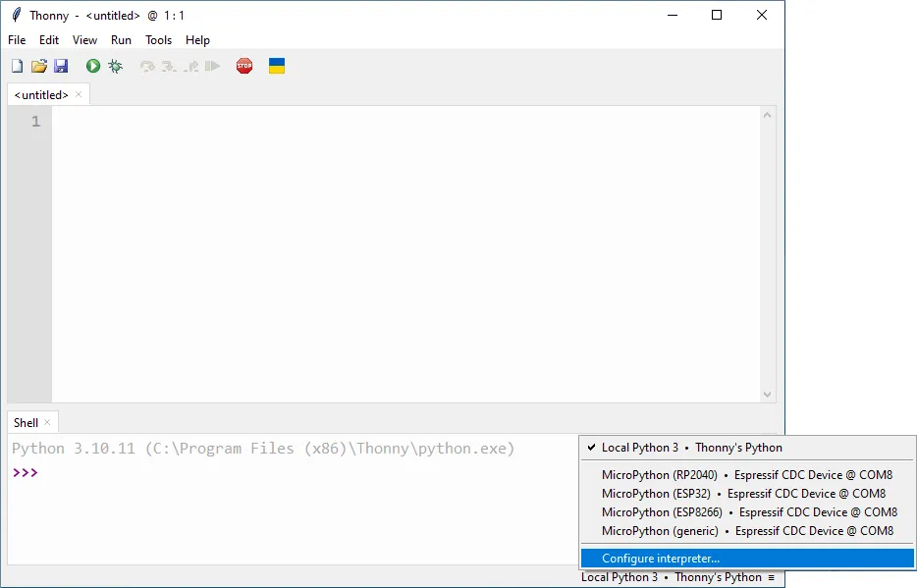
Task: Click interpreter selector in the status bar
Action: pos(677,577)
